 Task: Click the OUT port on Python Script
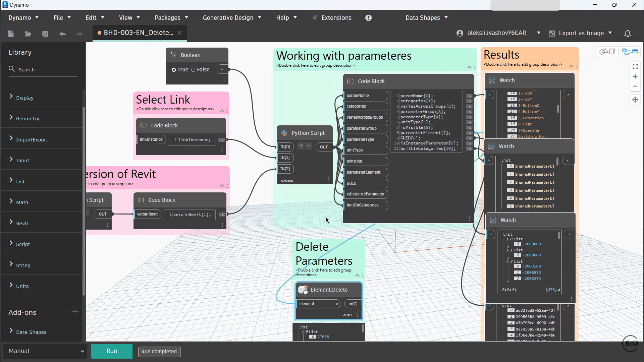[324, 147]
